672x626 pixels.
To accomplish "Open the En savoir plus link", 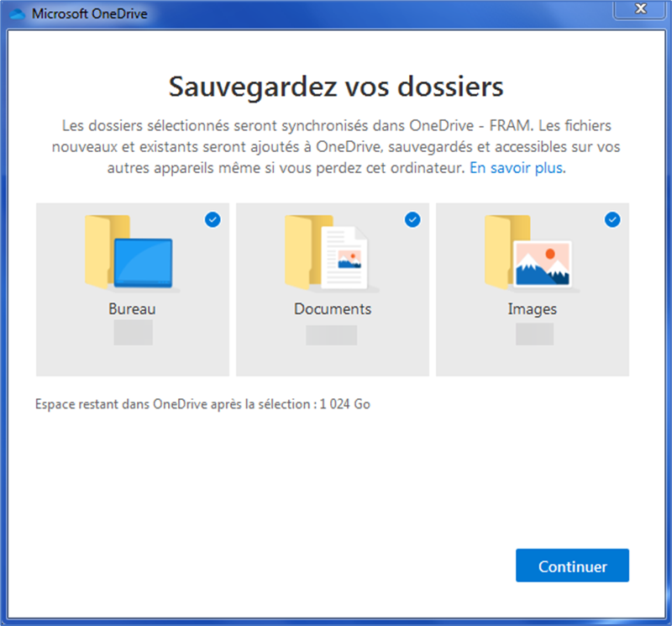I will pyautogui.click(x=517, y=168).
